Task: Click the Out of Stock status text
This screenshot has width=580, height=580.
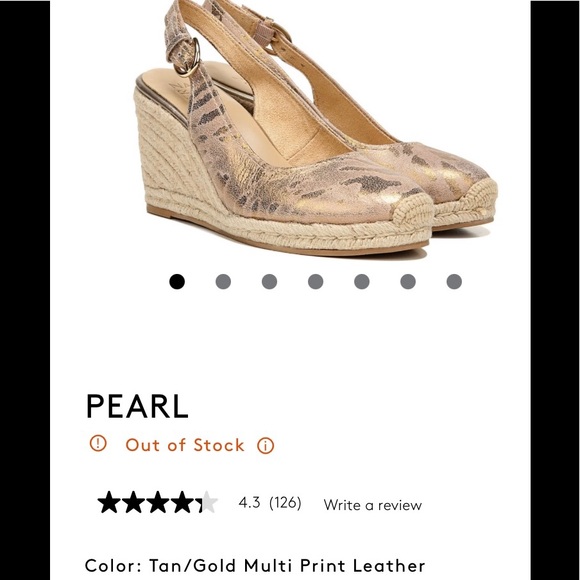Action: coord(185,445)
